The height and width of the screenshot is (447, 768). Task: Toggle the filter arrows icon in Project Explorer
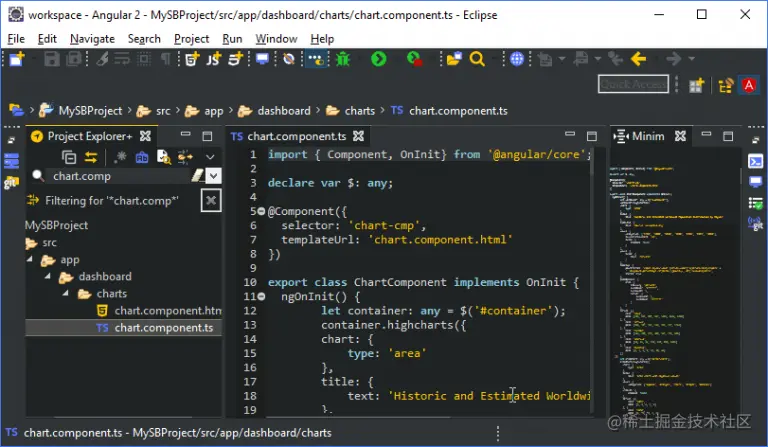click(x=185, y=157)
